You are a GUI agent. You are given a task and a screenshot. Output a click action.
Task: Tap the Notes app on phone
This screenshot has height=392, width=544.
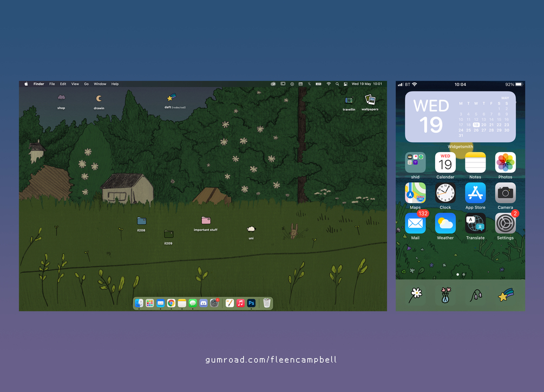point(475,162)
